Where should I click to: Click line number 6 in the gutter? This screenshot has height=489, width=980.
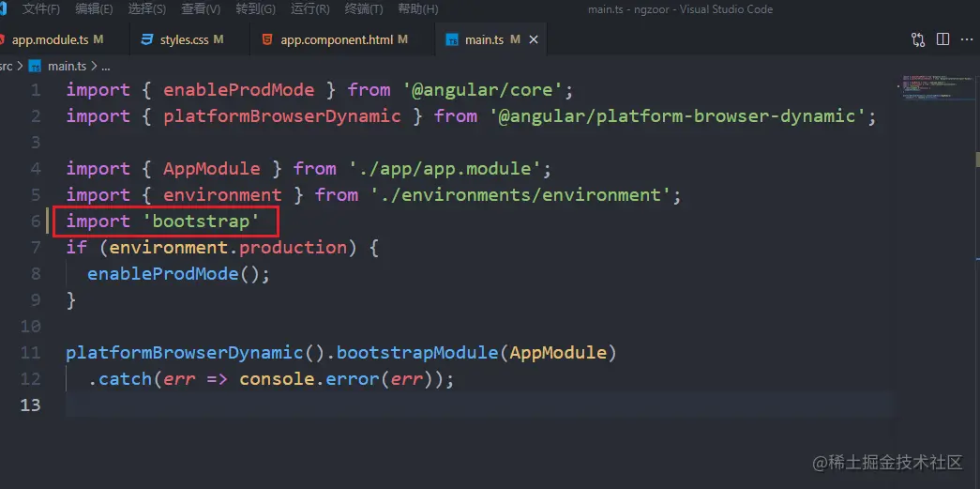[35, 222]
